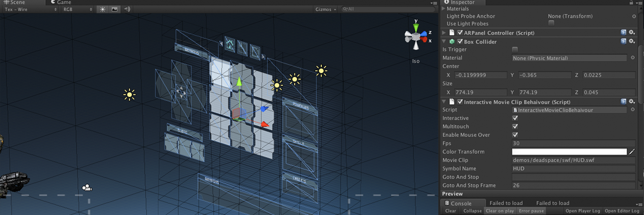
Task: Open the Gizmos dropdown
Action: [325, 9]
